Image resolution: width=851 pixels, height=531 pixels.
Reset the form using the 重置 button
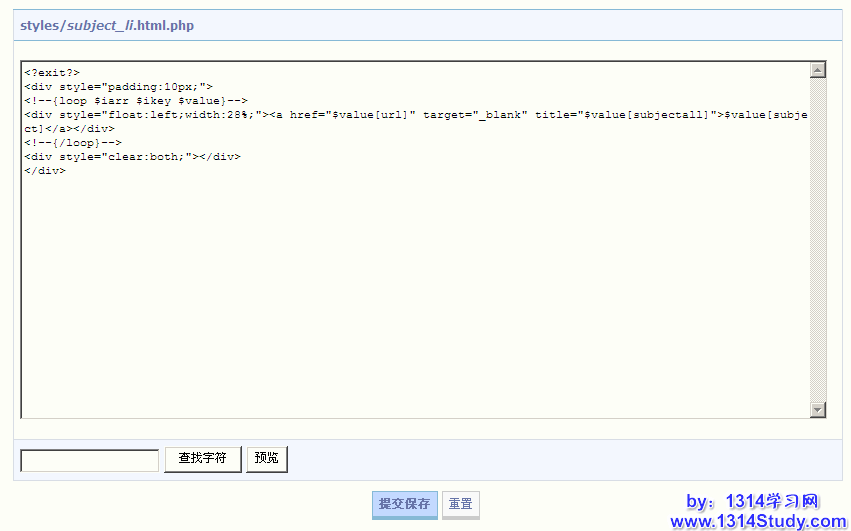point(460,504)
